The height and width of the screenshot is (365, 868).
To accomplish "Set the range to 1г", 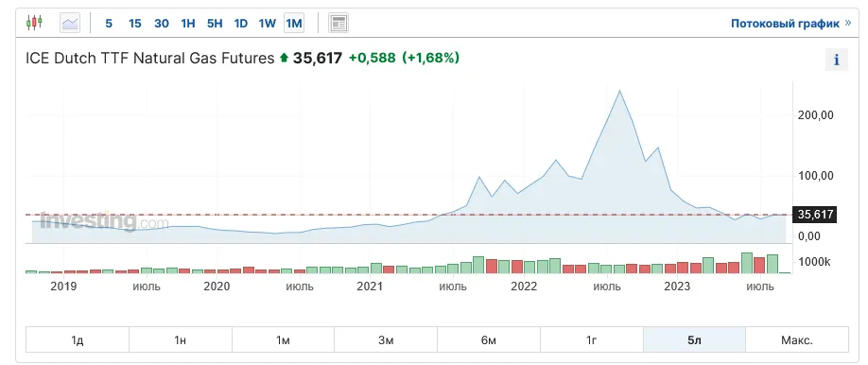I will click(591, 339).
